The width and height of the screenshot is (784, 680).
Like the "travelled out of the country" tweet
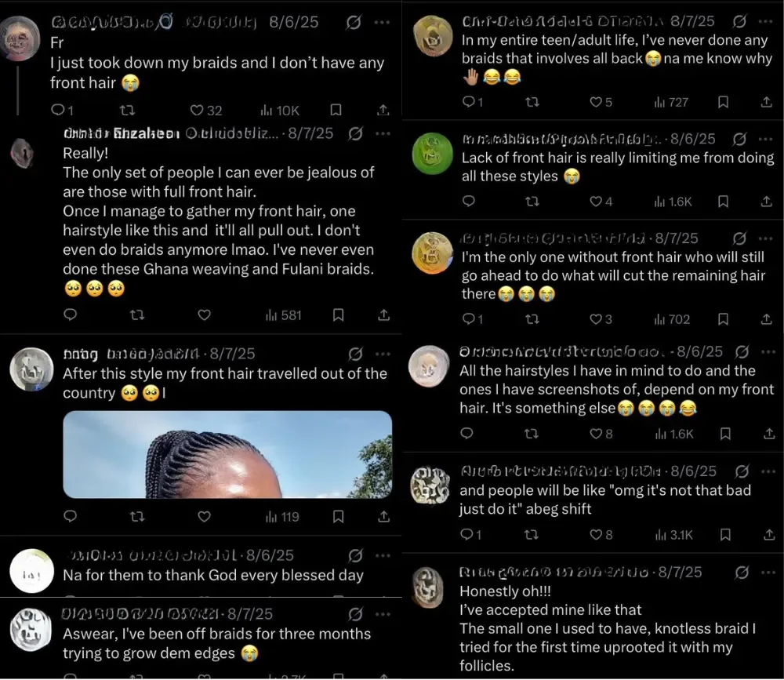[204, 516]
